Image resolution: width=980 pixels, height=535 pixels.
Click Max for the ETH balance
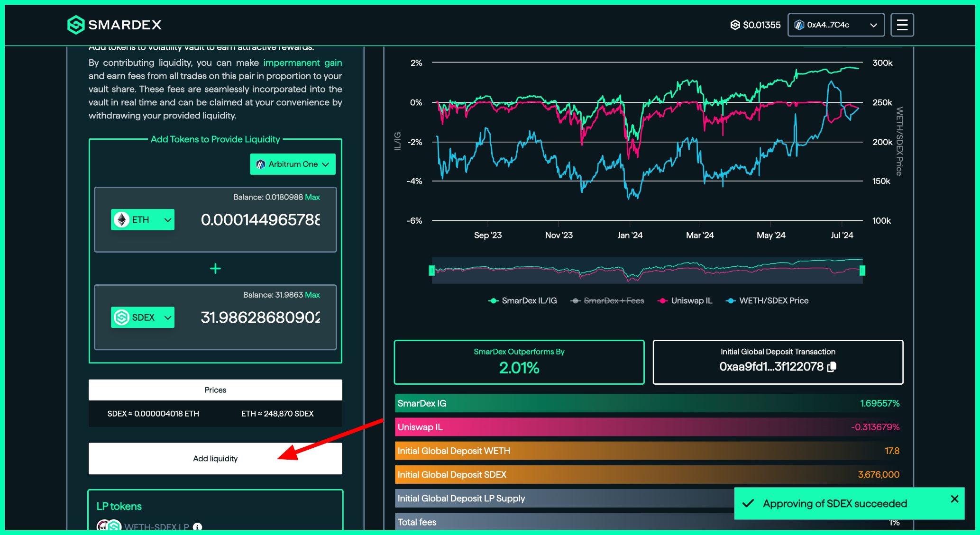point(312,197)
